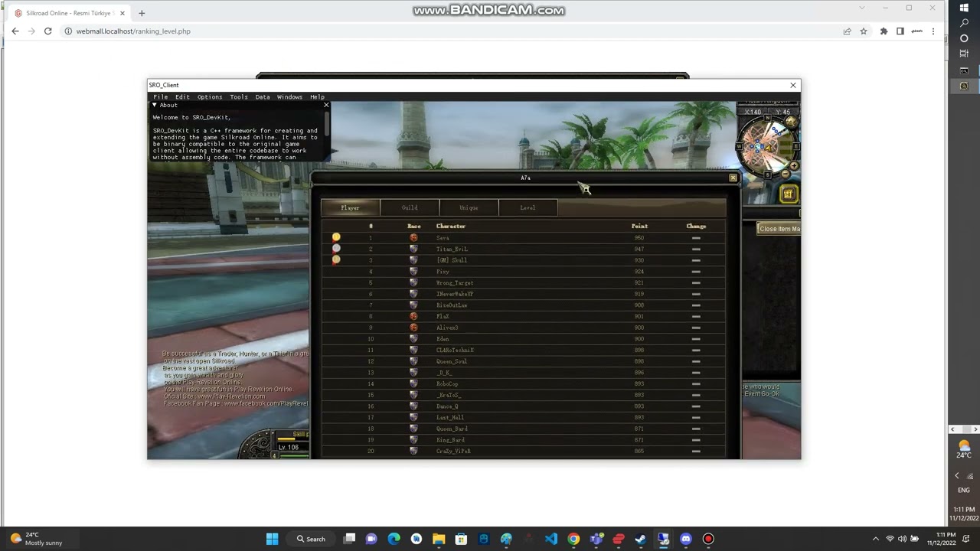Zoom out the minimap with minus button
Viewport: 980px width, 551px height.
point(787,174)
